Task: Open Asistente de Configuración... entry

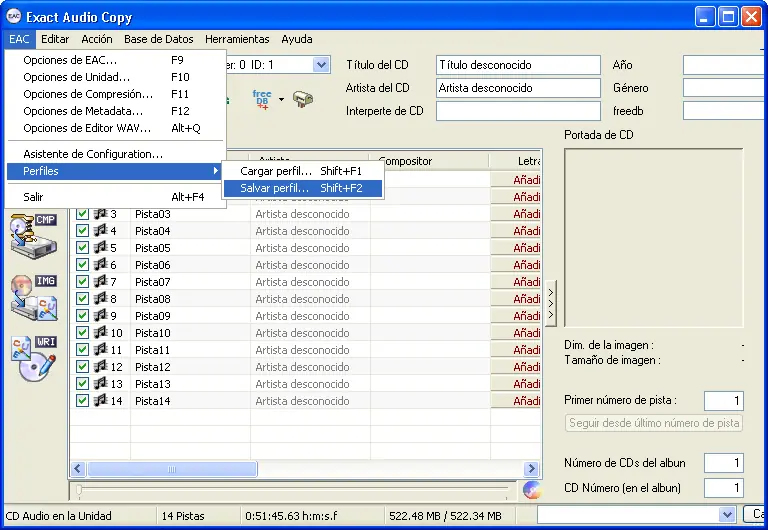Action: click(x=115, y=154)
